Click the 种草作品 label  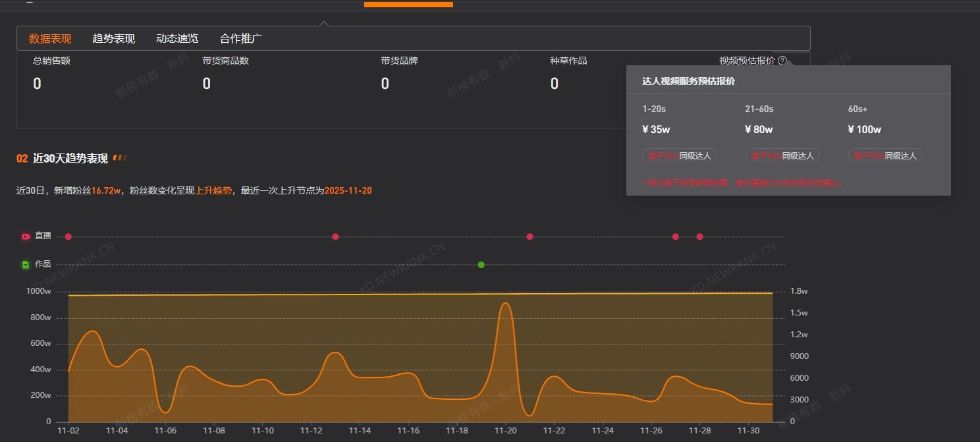click(569, 61)
